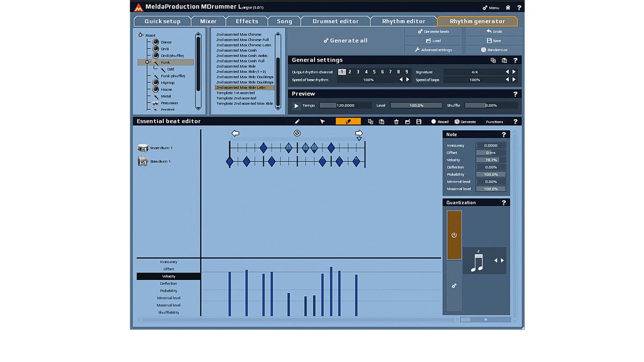Paste into the beat editor

pos(382,122)
